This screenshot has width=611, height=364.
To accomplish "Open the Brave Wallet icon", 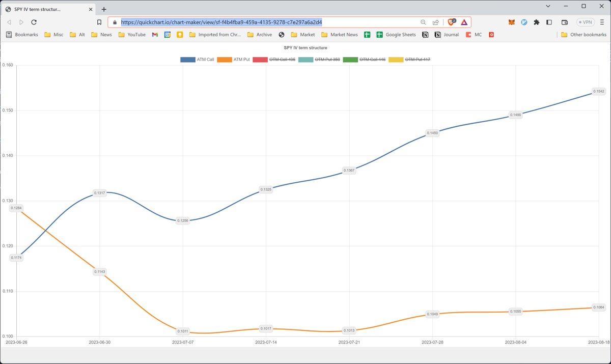I will tap(565, 22).
